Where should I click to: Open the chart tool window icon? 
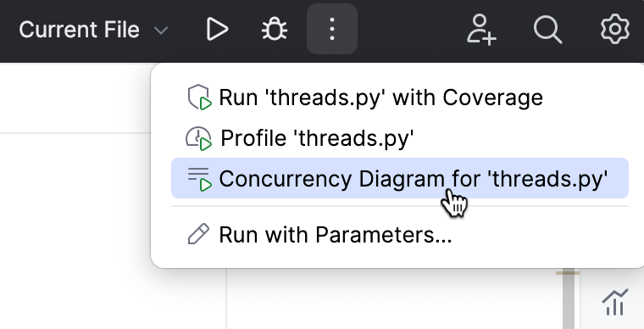[x=615, y=303]
